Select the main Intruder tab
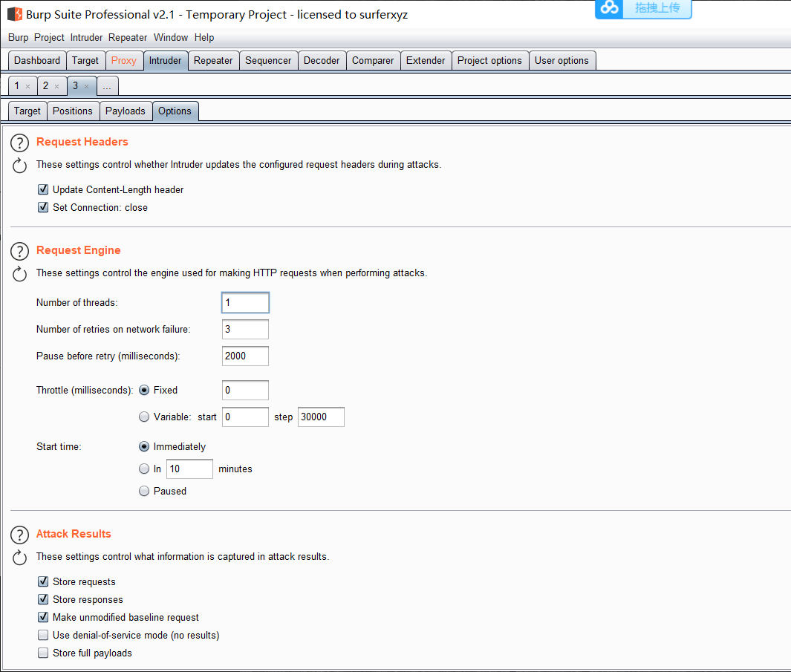Screen dimensions: 791x672 (166, 61)
